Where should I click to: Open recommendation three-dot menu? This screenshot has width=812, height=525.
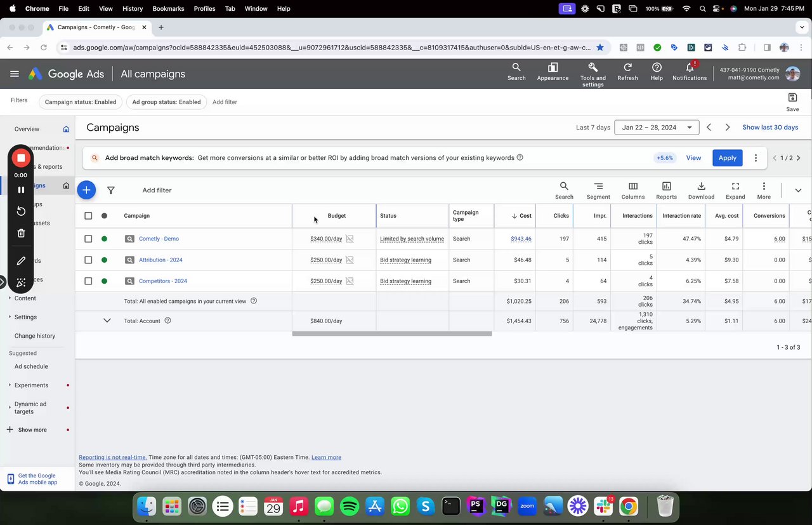[756, 157]
